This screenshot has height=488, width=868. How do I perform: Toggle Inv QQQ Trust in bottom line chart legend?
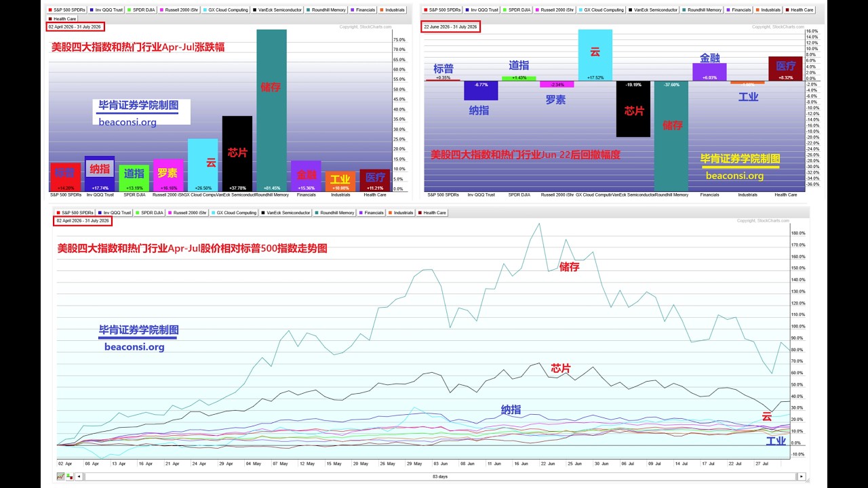115,213
